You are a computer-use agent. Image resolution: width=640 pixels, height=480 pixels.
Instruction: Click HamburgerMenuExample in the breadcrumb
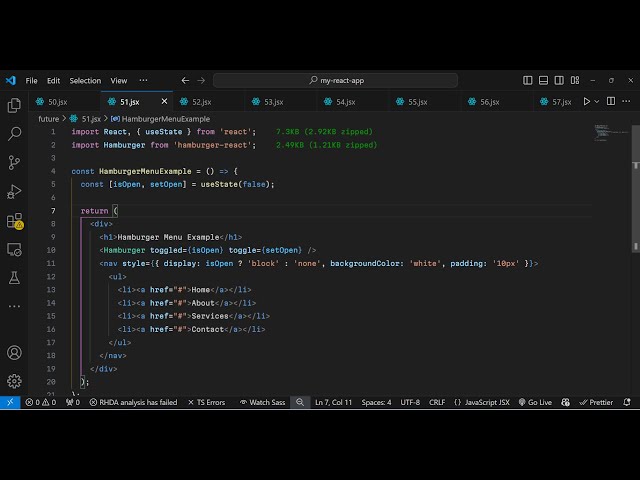[x=160, y=119]
